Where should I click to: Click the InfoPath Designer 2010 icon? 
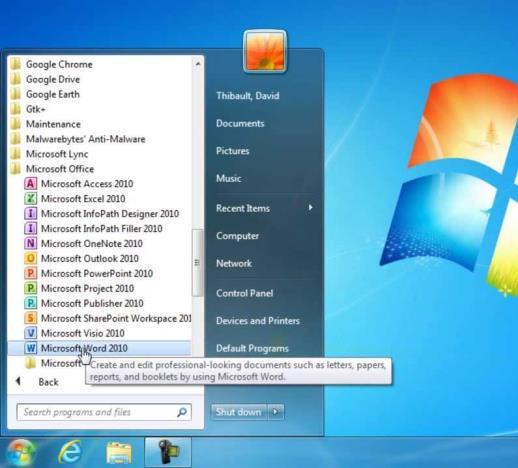[30, 214]
